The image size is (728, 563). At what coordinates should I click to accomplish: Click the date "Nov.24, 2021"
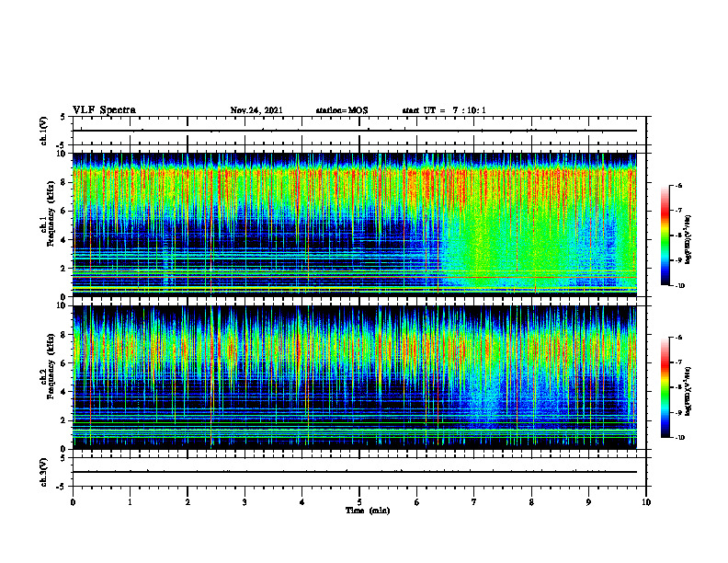click(x=256, y=110)
